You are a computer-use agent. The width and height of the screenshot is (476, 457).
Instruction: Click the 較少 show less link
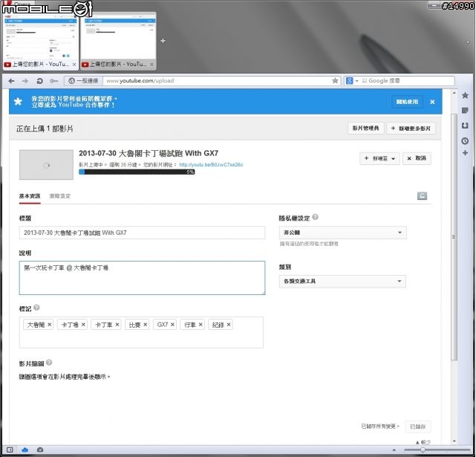(x=423, y=442)
